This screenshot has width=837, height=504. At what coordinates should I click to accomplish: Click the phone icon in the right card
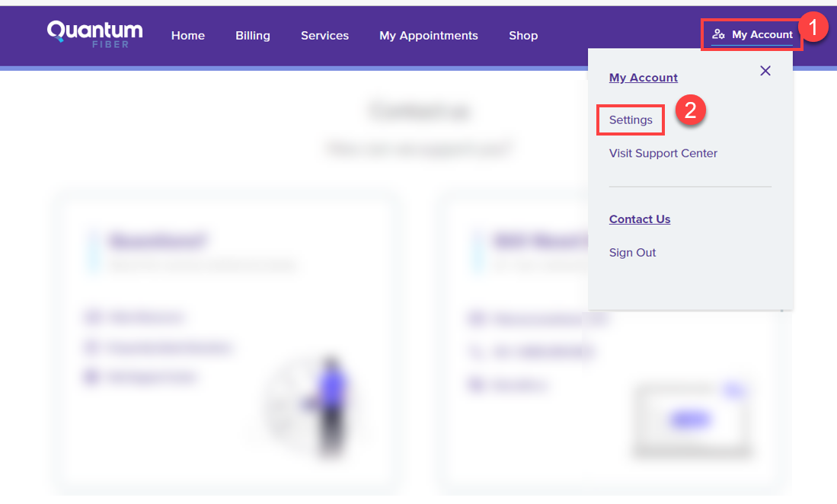475,352
